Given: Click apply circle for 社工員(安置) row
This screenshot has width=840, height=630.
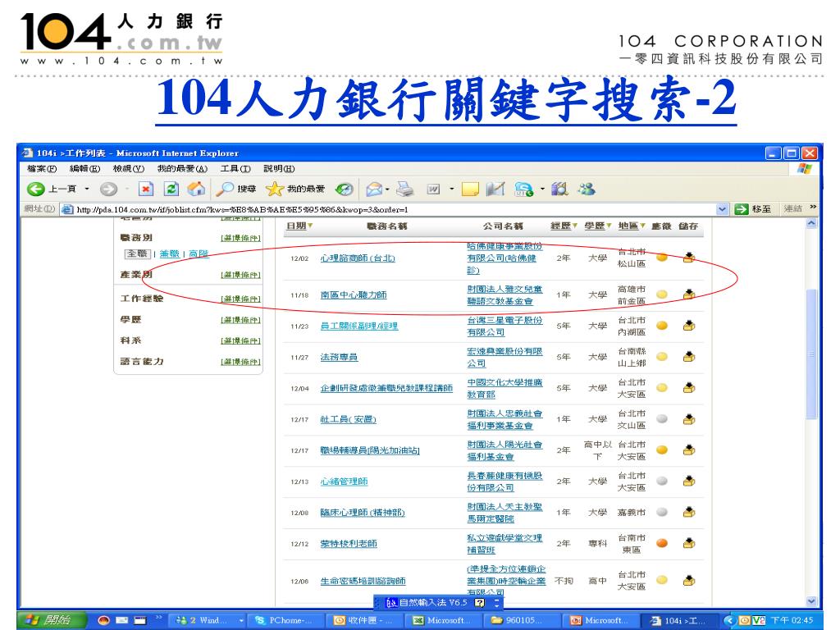Looking at the screenshot, I should (x=662, y=419).
